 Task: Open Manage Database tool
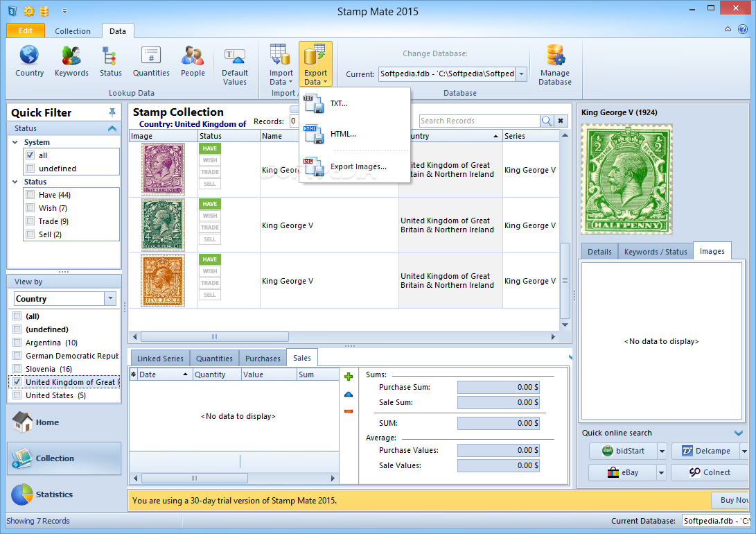[555, 64]
